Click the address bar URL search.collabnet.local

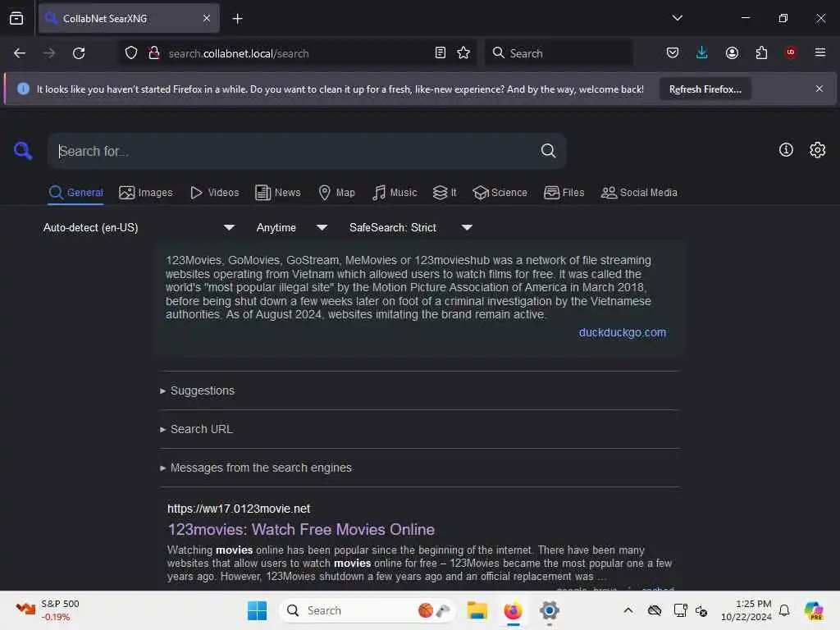tap(239, 53)
